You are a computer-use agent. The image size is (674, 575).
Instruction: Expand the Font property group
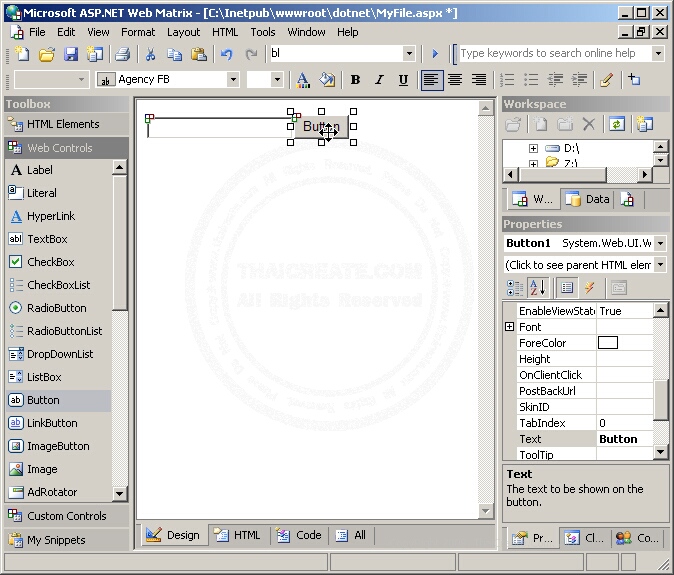pyautogui.click(x=509, y=327)
